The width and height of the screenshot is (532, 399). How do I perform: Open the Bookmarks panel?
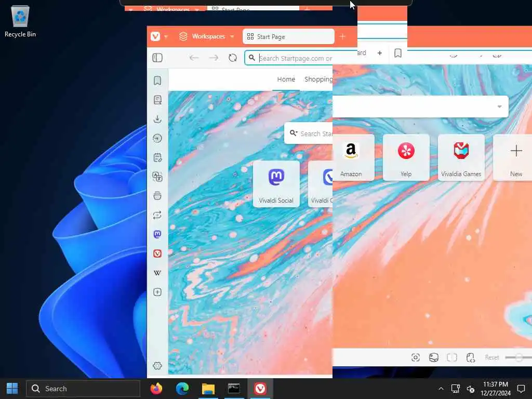pyautogui.click(x=157, y=81)
